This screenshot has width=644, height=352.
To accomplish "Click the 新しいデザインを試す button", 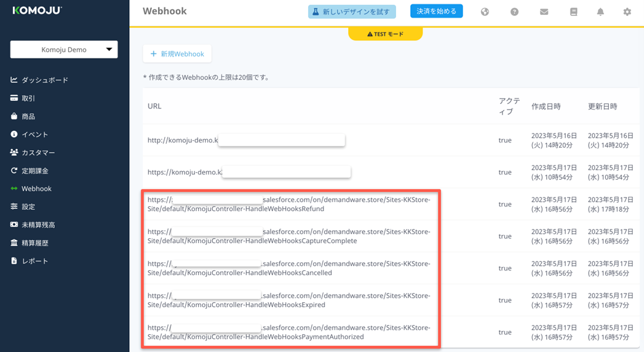I will (352, 12).
